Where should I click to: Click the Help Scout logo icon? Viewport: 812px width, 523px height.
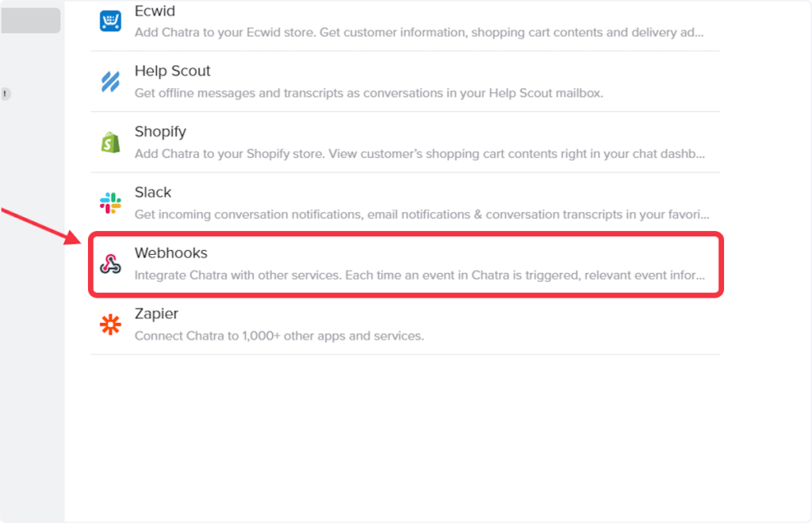pos(110,81)
